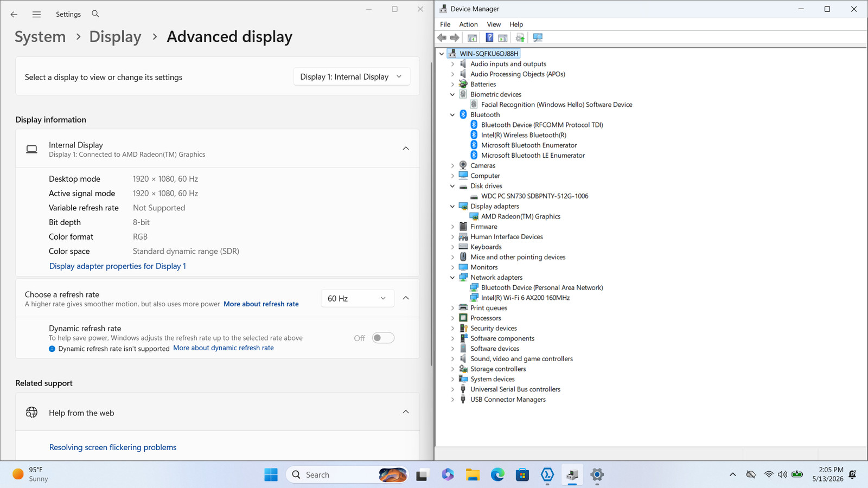Select Bluetooth Device (RFCOMM Protocol TDI) row
This screenshot has height=488, width=868.
pos(542,125)
